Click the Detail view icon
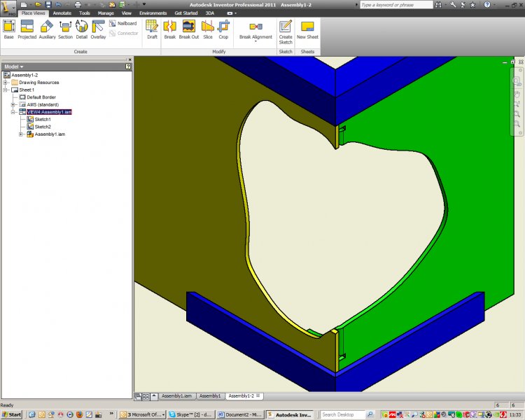The height and width of the screenshot is (420, 525). [82, 29]
